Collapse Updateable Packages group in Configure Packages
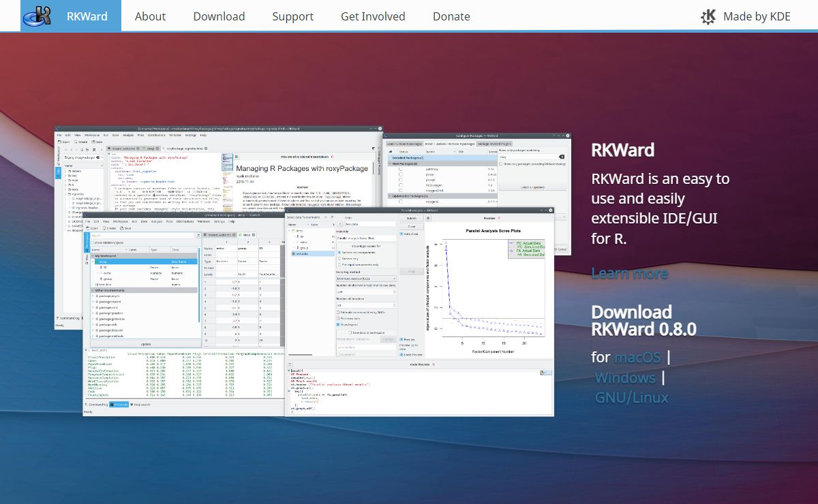This screenshot has width=818, height=504. (390, 195)
